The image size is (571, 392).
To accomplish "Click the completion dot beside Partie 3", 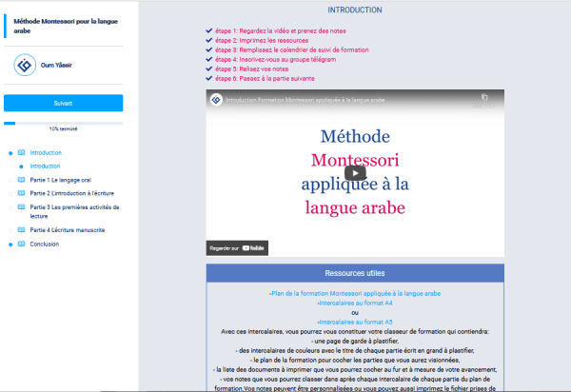I will tap(10, 207).
